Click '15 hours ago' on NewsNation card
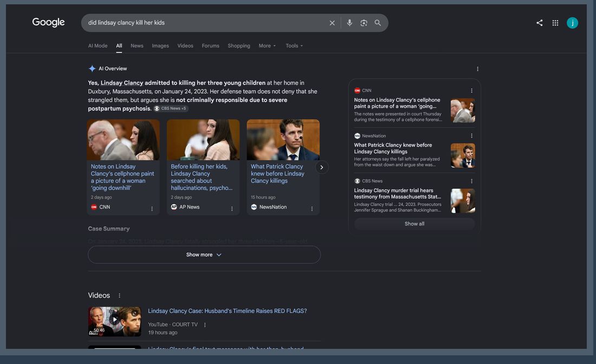596x364 pixels. point(263,197)
